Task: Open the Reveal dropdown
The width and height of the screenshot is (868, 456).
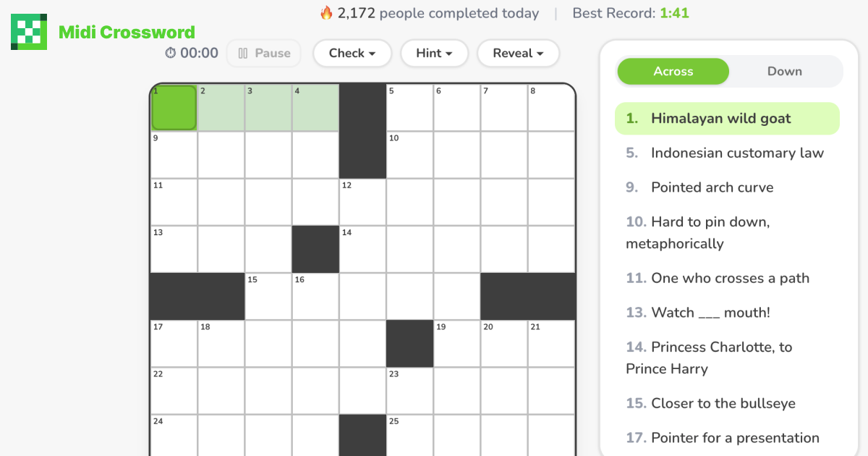Action: pyautogui.click(x=518, y=53)
